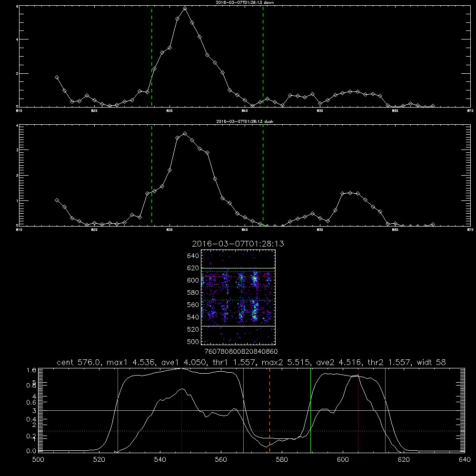Screen dimensions: 476x476
Task: Click the "2016-03-07T01:28:13 dawn" plot title
Action: tap(245, 2)
